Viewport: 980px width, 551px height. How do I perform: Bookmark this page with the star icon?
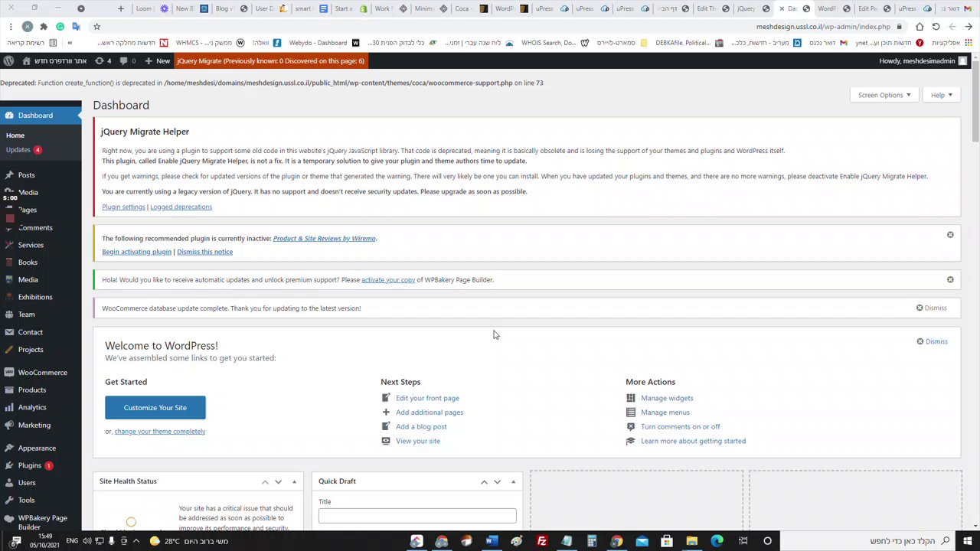tap(96, 27)
